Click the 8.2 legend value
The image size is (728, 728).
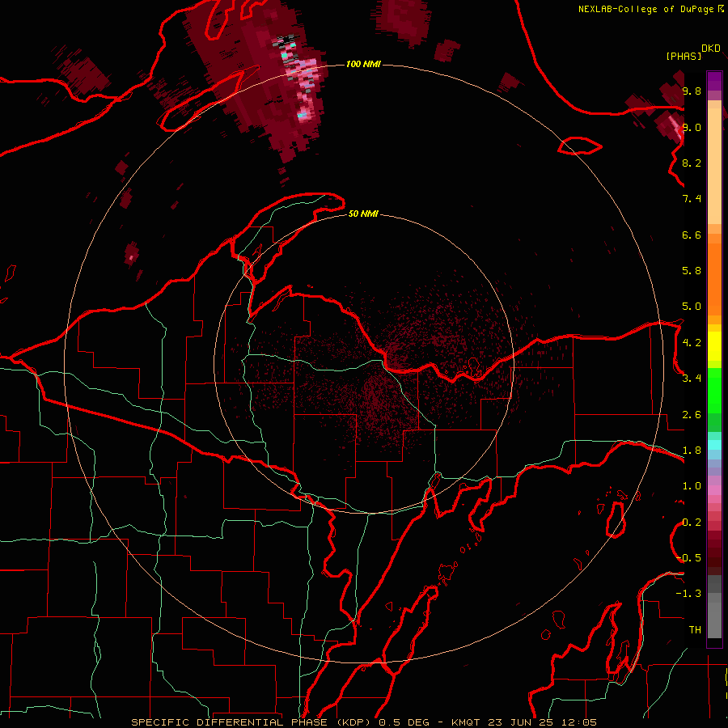[692, 163]
